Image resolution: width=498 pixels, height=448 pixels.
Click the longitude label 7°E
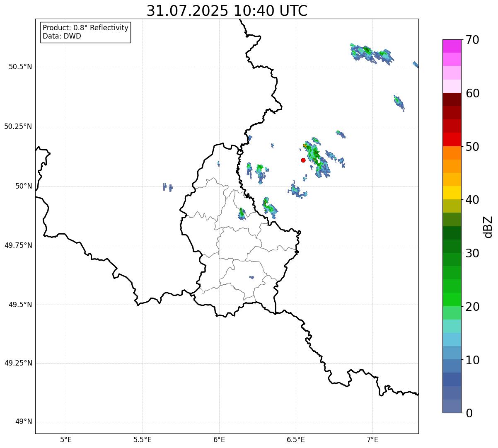coord(372,439)
